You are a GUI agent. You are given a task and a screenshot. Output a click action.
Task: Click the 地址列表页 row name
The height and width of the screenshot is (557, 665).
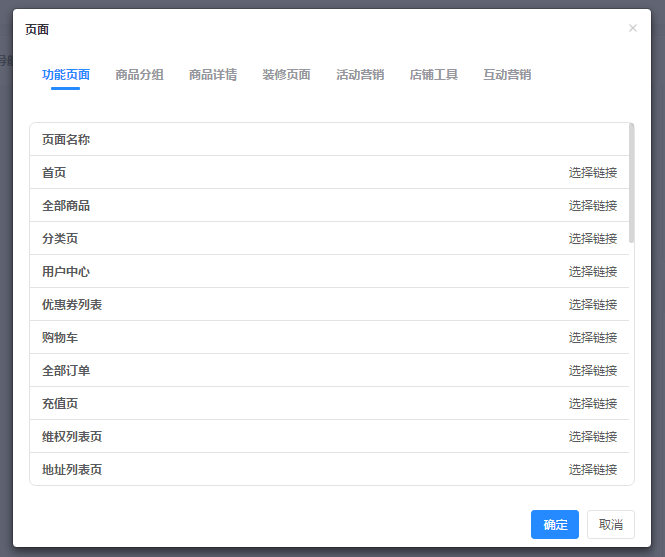pos(72,470)
